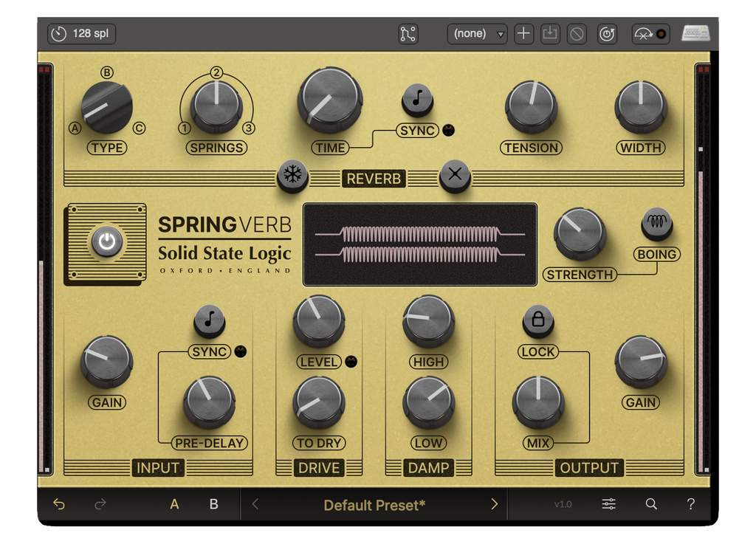Click the LOCK label

tap(538, 352)
